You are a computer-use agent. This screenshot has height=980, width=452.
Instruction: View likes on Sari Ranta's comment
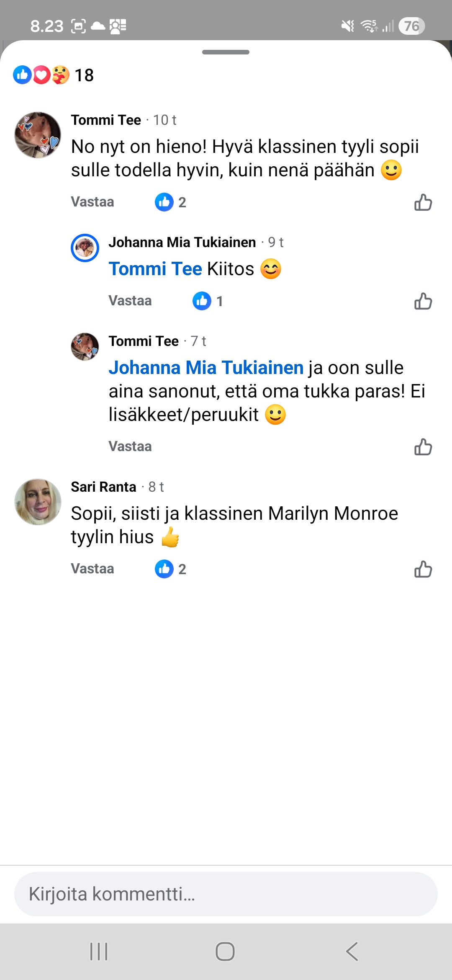pyautogui.click(x=170, y=569)
